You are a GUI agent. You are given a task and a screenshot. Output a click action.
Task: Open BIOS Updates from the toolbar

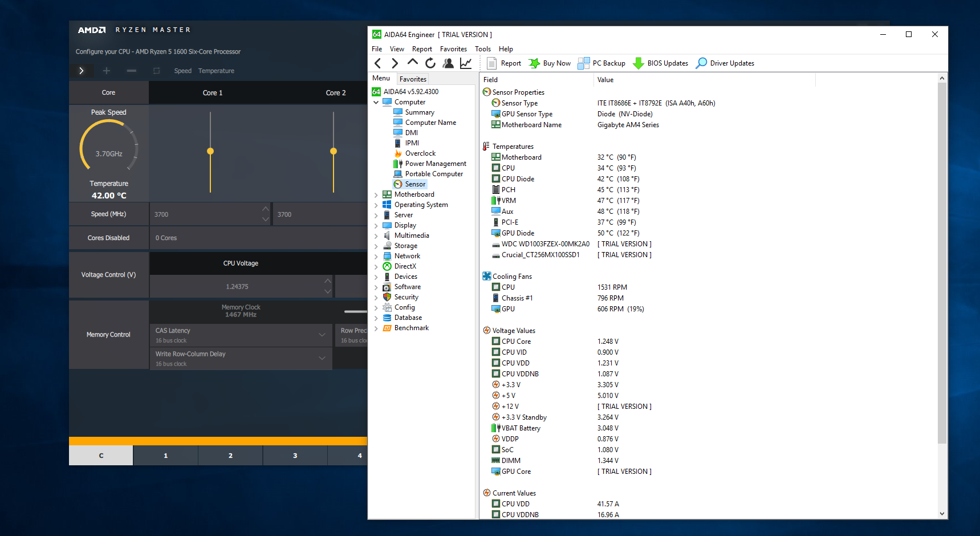pyautogui.click(x=660, y=63)
